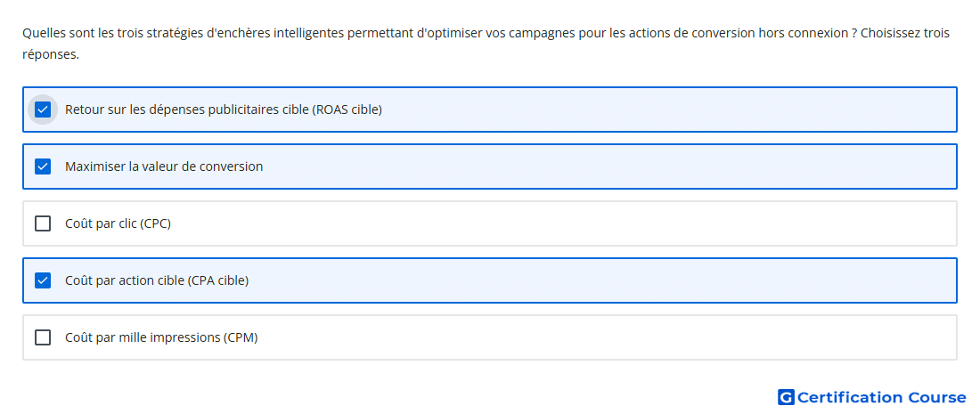Click empty area of the ROAS cible row
Screen dimensions: 980x414
pyautogui.click(x=669, y=110)
